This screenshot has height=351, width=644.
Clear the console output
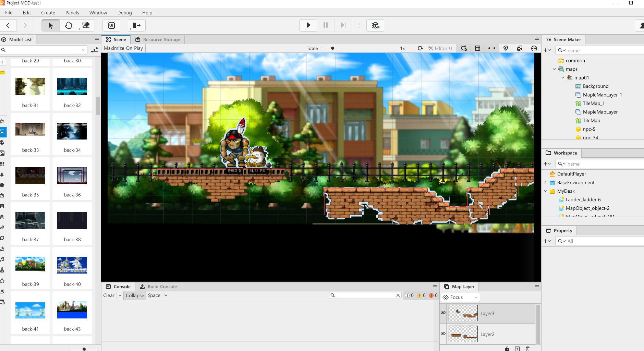tap(109, 295)
